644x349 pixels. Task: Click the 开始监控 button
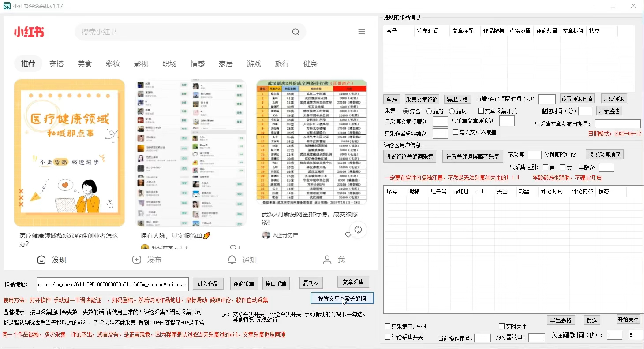coord(609,111)
